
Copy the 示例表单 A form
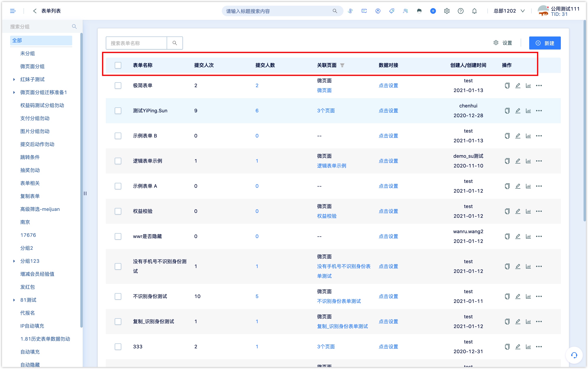[507, 186]
